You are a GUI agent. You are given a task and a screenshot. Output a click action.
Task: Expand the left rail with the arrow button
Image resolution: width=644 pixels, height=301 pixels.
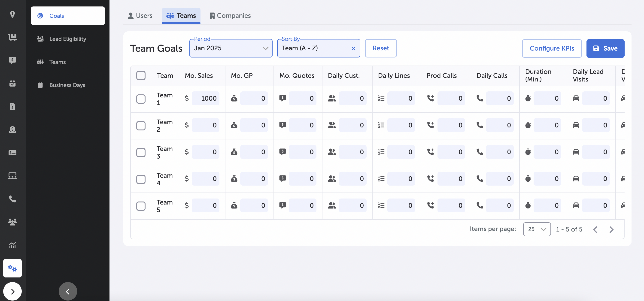click(12, 291)
